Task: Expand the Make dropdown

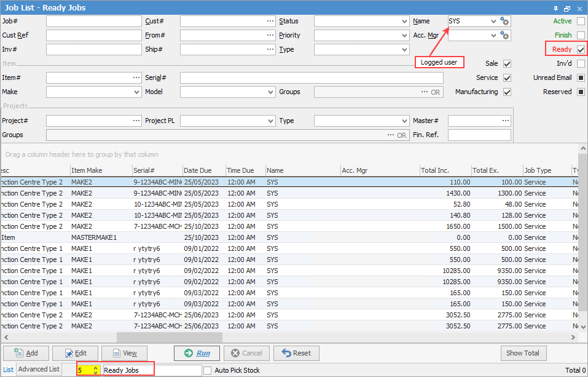Action: 136,92
